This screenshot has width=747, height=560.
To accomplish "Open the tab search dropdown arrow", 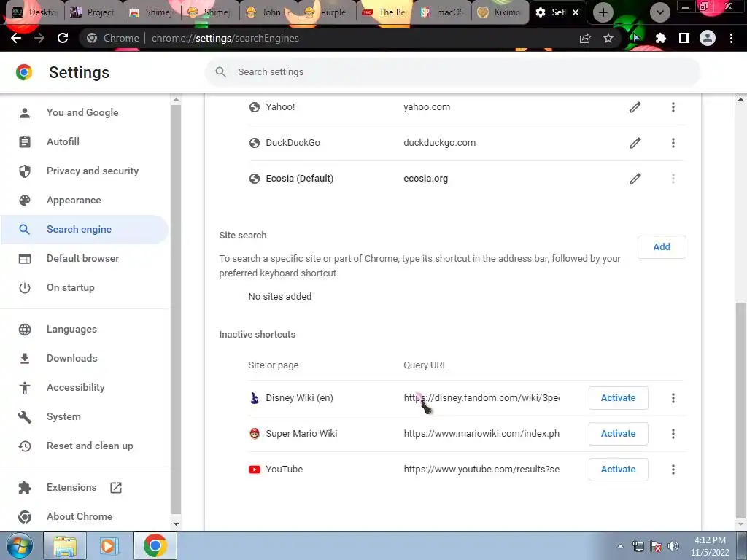I will click(659, 12).
